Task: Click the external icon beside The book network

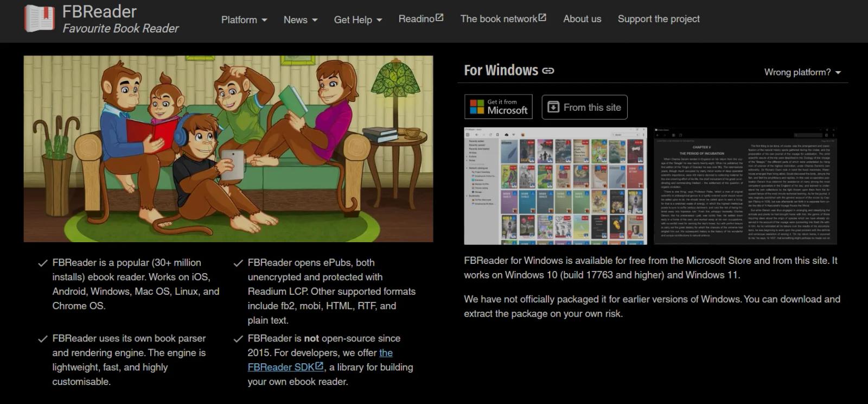Action: (542, 18)
